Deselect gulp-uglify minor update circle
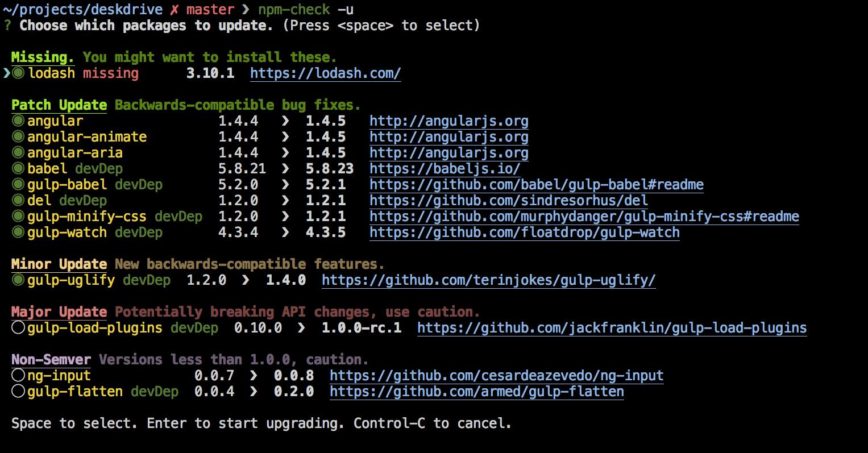The image size is (868, 453). (18, 280)
